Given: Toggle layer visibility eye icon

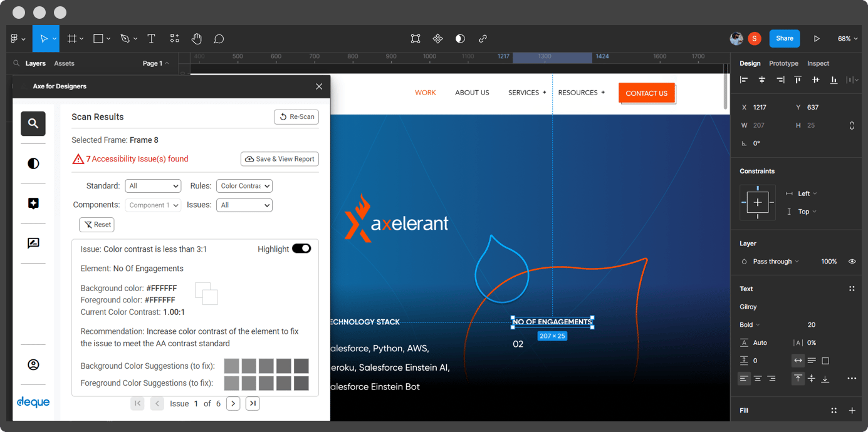Looking at the screenshot, I should tap(852, 262).
